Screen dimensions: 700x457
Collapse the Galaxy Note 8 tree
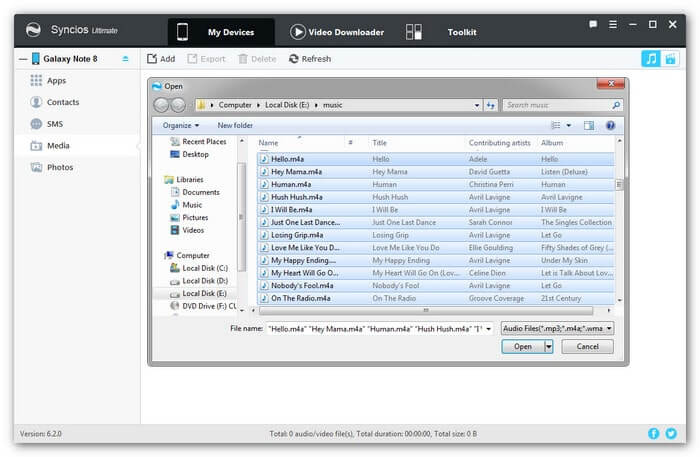click(x=23, y=59)
